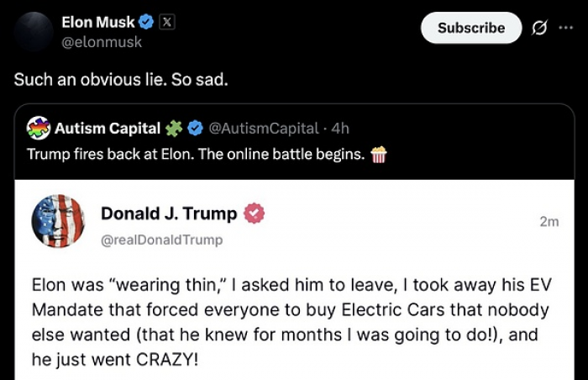
Task: Click the Autism Capital rainbow avatar
Action: coord(38,128)
